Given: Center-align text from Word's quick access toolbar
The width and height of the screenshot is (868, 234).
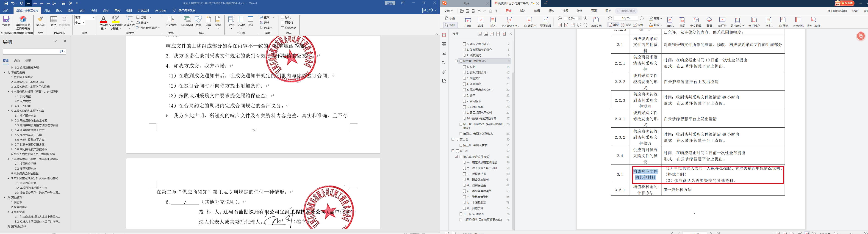Looking at the screenshot, I should (x=35, y=3).
